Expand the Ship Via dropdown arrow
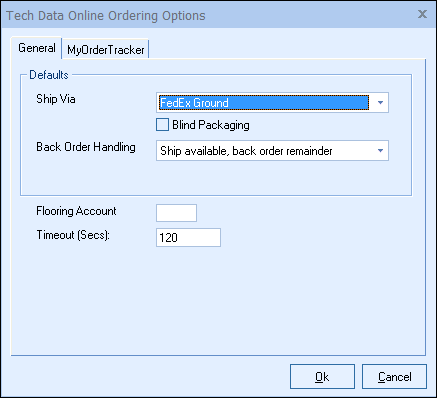Viewport: 437px width, 398px height. click(x=380, y=103)
